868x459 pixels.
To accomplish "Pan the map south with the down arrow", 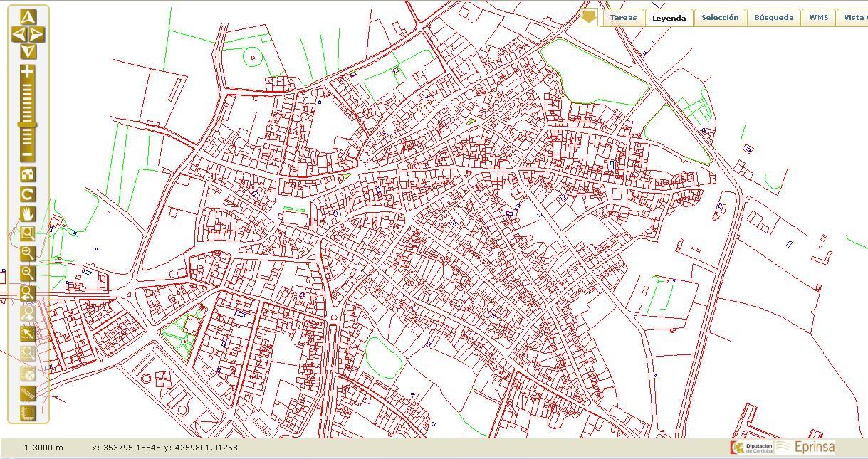I will coord(27,50).
